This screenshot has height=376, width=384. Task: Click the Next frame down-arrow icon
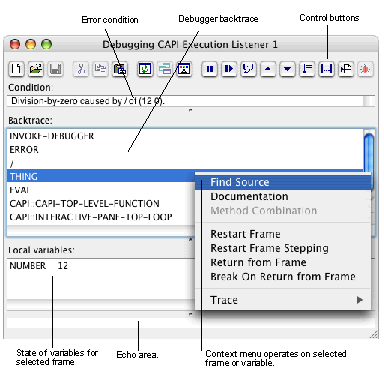[x=287, y=69]
